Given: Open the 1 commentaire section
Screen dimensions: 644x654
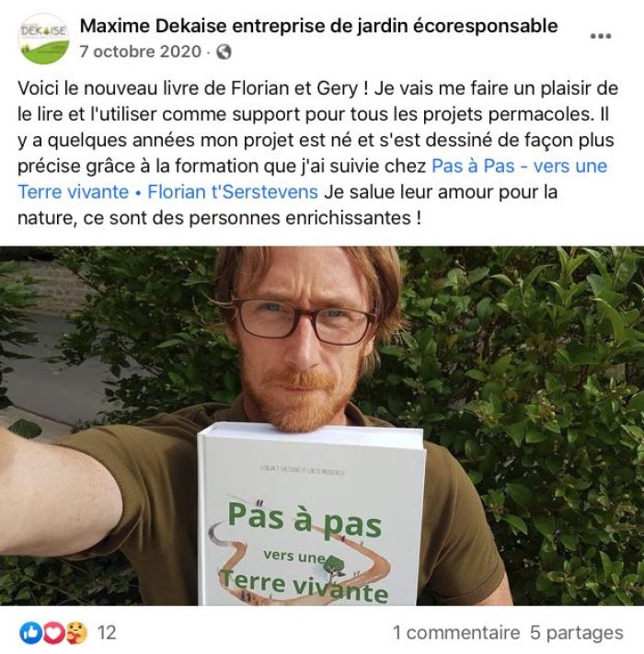Looking at the screenshot, I should 456,633.
